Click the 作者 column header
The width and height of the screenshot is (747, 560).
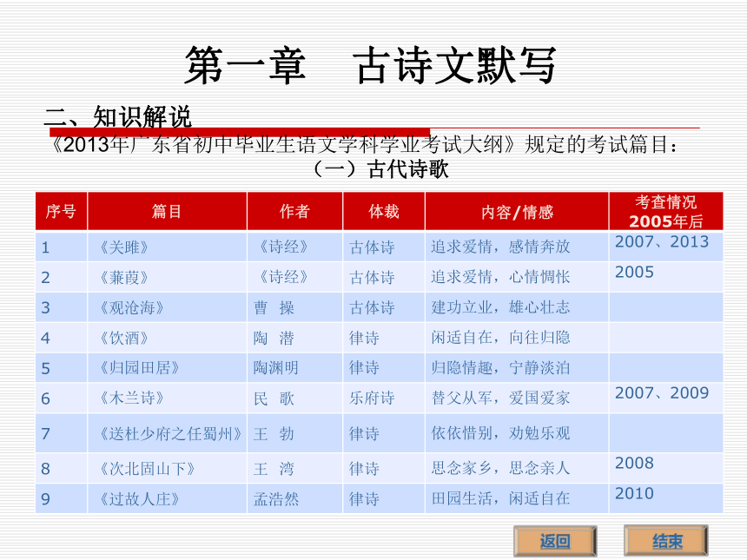click(x=295, y=212)
